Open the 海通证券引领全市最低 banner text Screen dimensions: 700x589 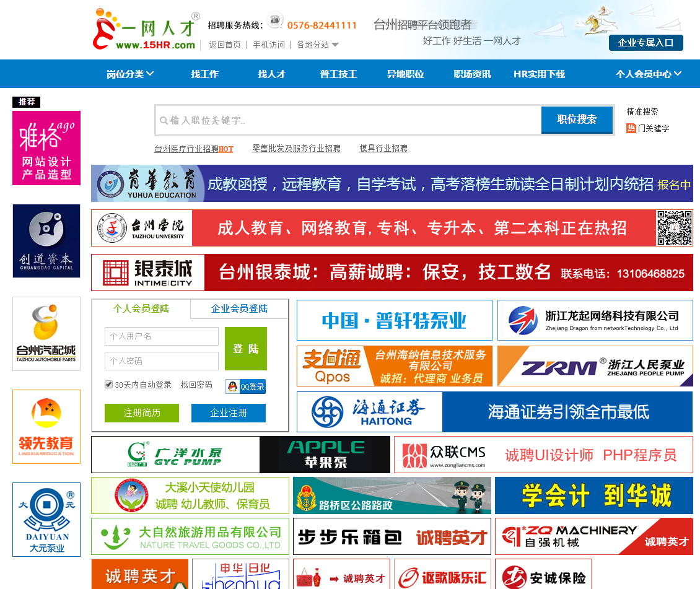[x=567, y=412]
